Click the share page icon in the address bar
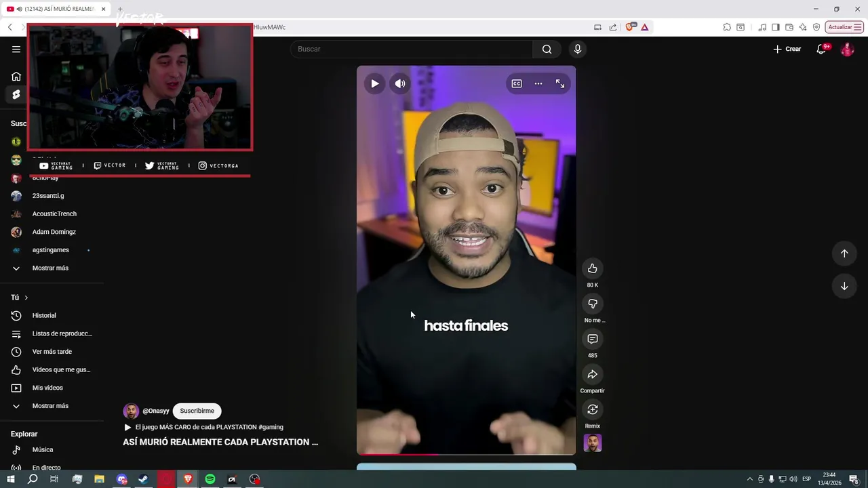Viewport: 868px width, 488px height. [613, 27]
